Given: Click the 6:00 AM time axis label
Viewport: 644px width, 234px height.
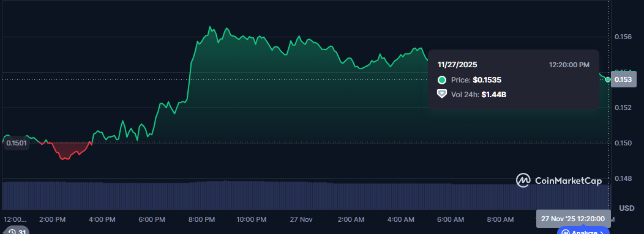Looking at the screenshot, I should (451, 219).
